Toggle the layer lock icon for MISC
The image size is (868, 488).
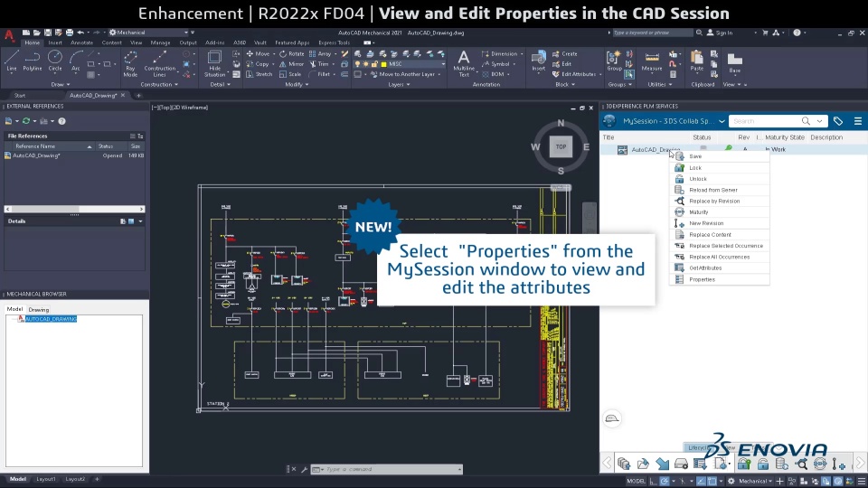374,63
